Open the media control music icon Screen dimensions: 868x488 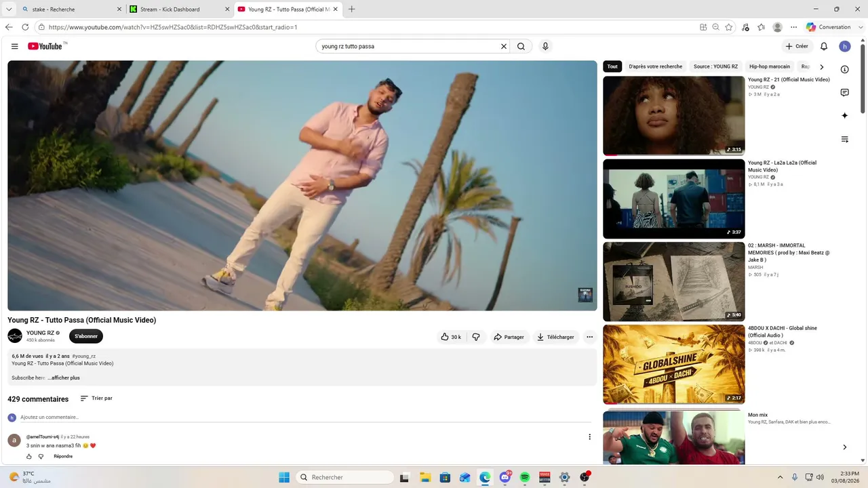point(745,27)
